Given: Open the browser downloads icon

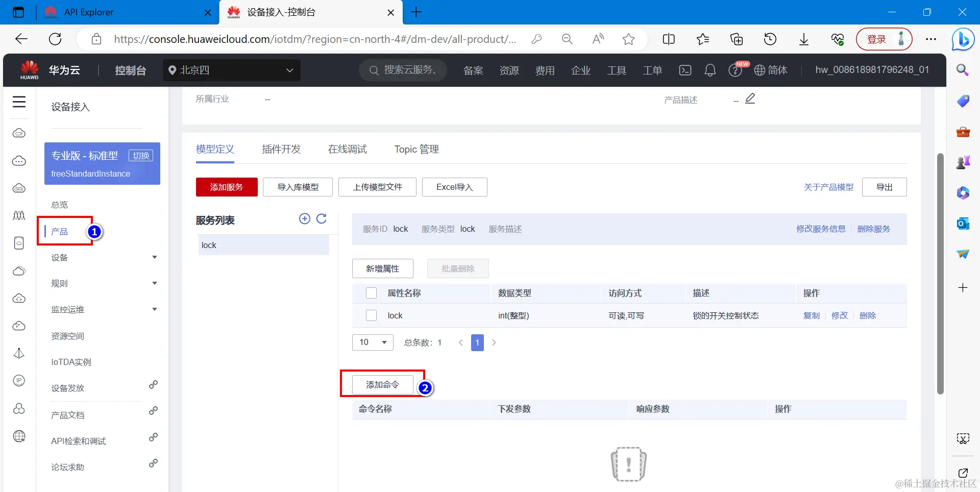Looking at the screenshot, I should tap(804, 39).
